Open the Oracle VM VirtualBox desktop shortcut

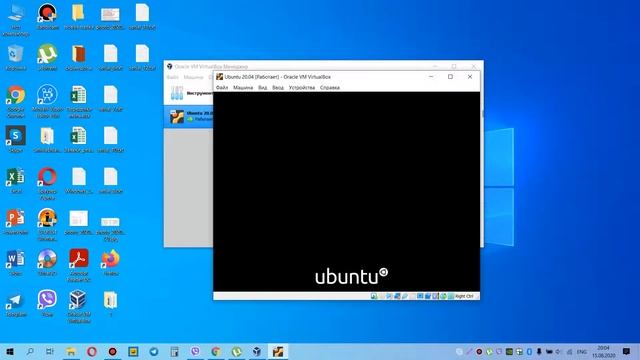(x=79, y=306)
